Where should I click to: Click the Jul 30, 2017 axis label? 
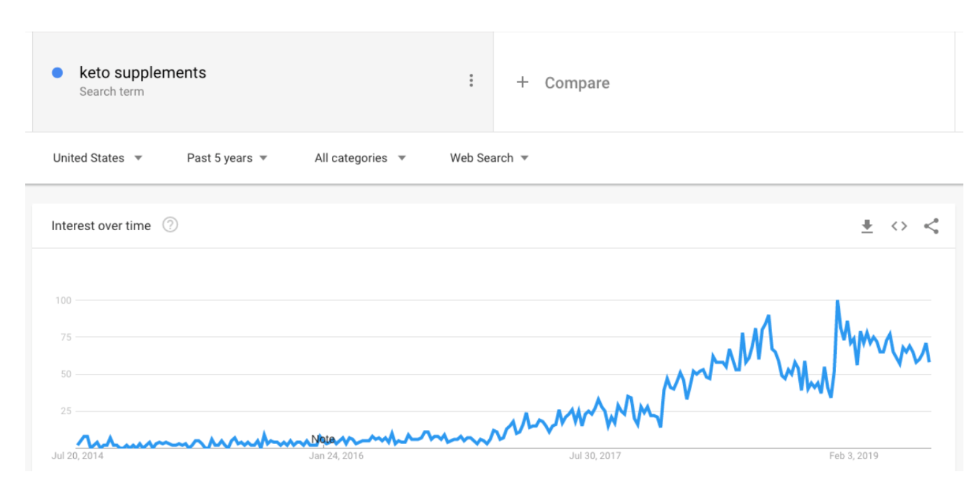coord(595,456)
